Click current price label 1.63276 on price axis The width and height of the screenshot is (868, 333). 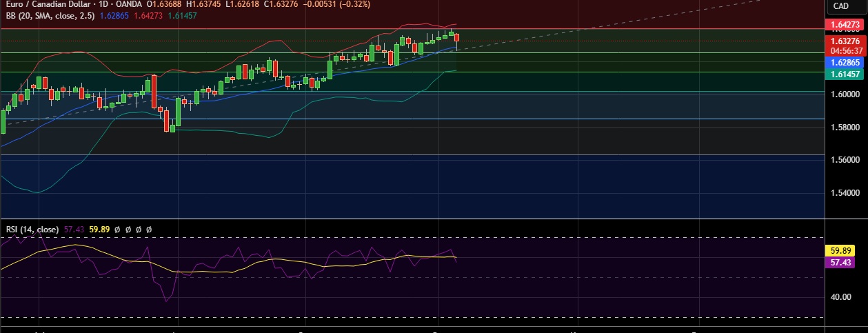click(844, 41)
